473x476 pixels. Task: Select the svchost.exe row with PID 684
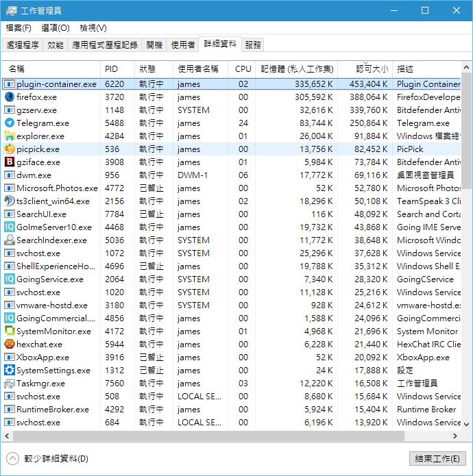(231, 423)
